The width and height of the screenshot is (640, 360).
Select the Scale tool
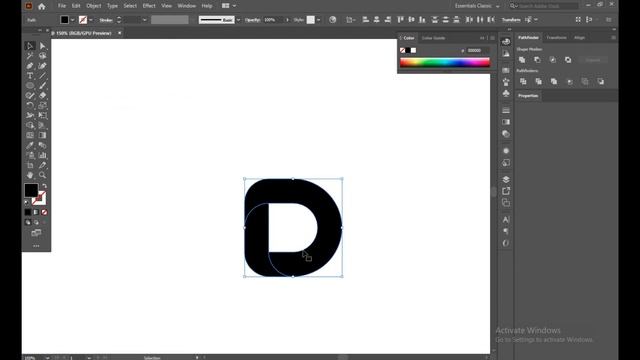coord(42,105)
